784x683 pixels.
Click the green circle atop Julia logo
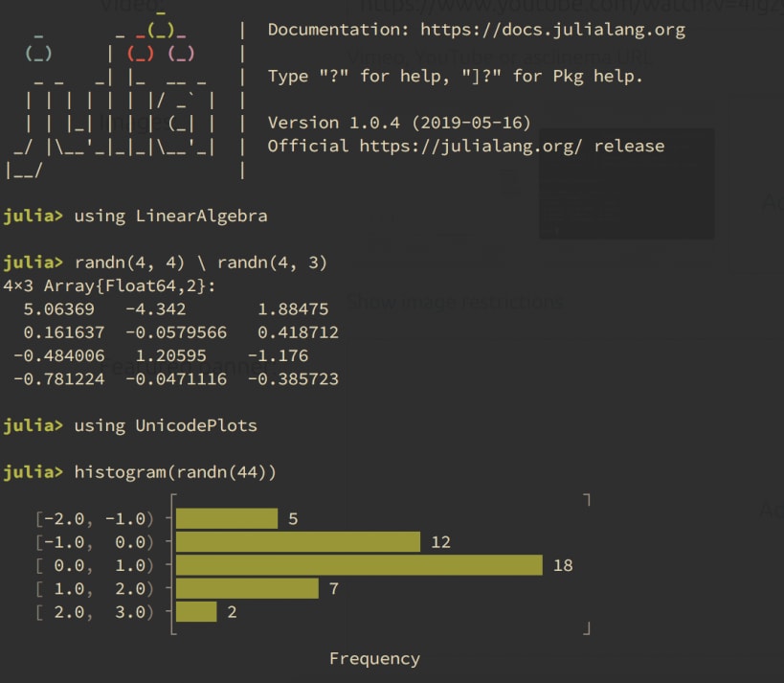(161, 30)
